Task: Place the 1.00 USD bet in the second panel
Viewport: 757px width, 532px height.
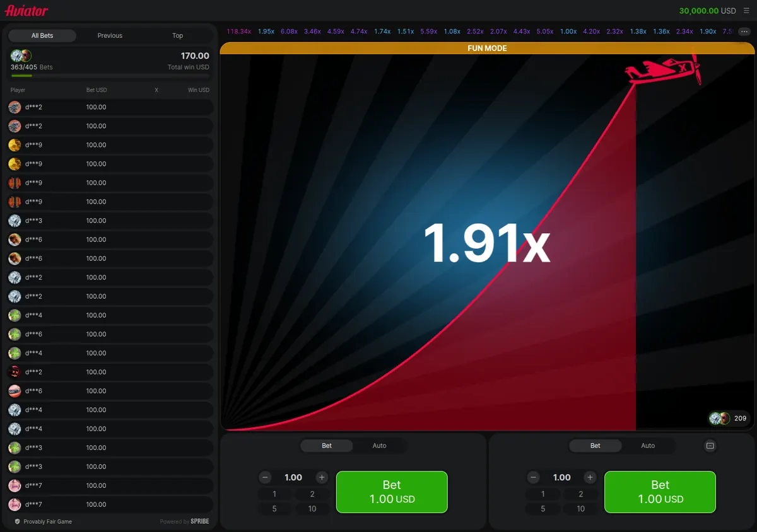Action: point(660,492)
